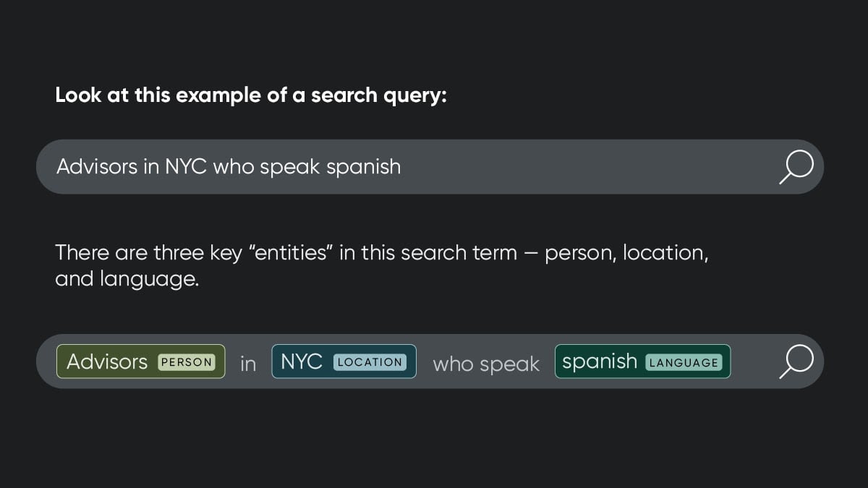Click the heading 'Look at this example'
This screenshot has height=488, width=868.
tap(251, 95)
